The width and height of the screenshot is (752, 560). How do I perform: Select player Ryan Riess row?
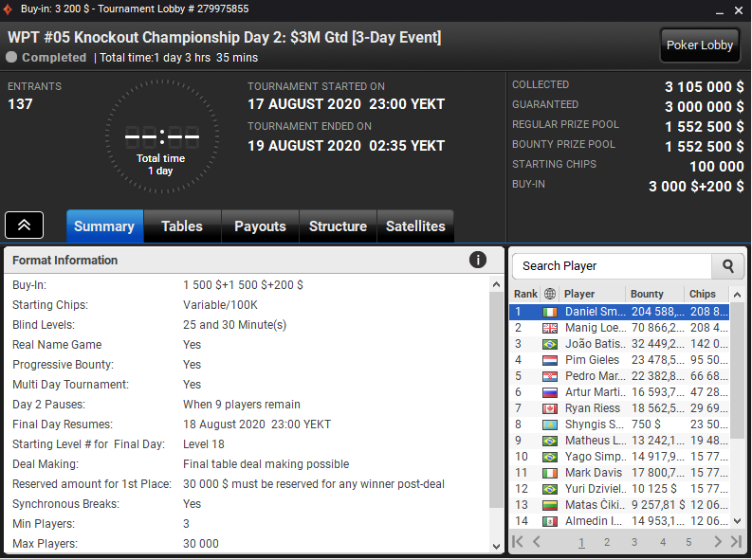(619, 408)
